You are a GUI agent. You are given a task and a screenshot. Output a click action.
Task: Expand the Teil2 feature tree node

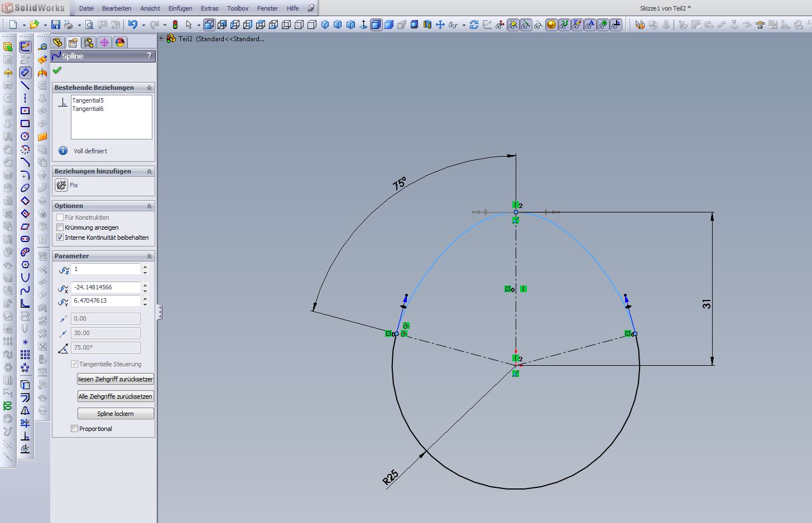pyautogui.click(x=161, y=39)
